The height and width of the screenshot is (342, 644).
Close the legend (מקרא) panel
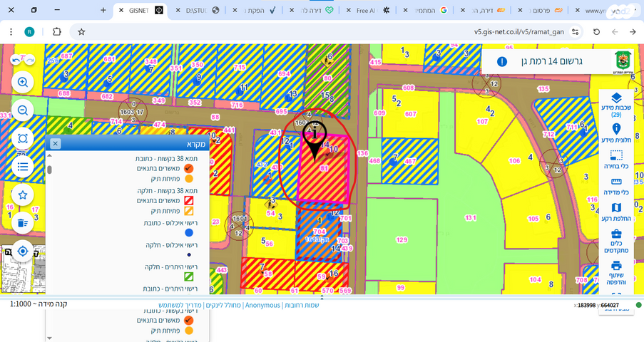click(56, 143)
